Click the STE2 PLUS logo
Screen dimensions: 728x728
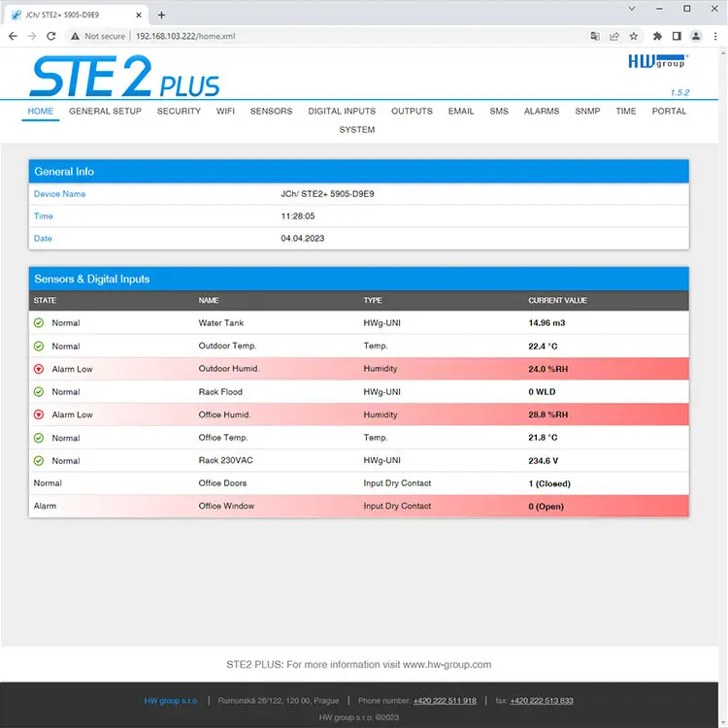(x=124, y=76)
